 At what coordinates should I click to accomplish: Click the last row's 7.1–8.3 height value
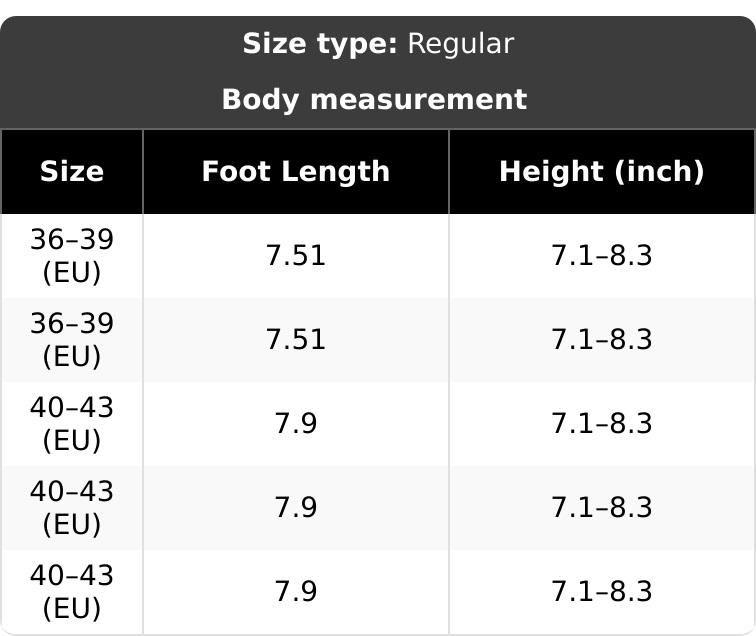(602, 592)
